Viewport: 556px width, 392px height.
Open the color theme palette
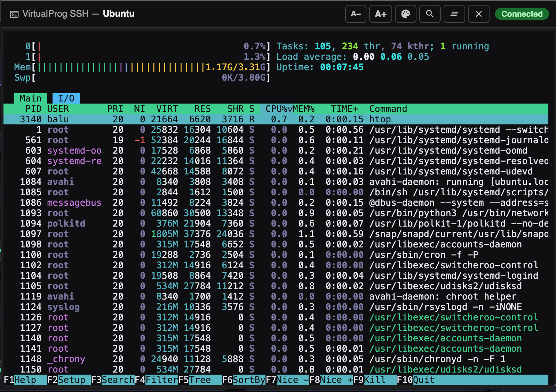point(406,14)
